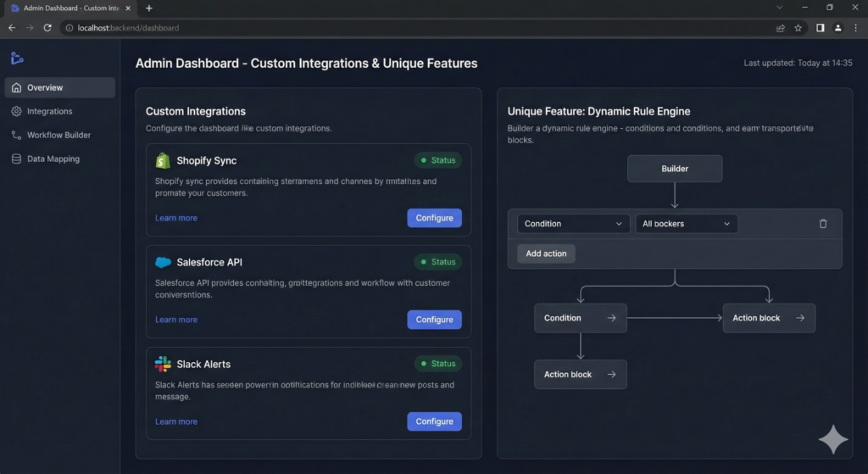Open the Condition dropdown
Viewport: 868px width, 474px height.
tap(574, 224)
